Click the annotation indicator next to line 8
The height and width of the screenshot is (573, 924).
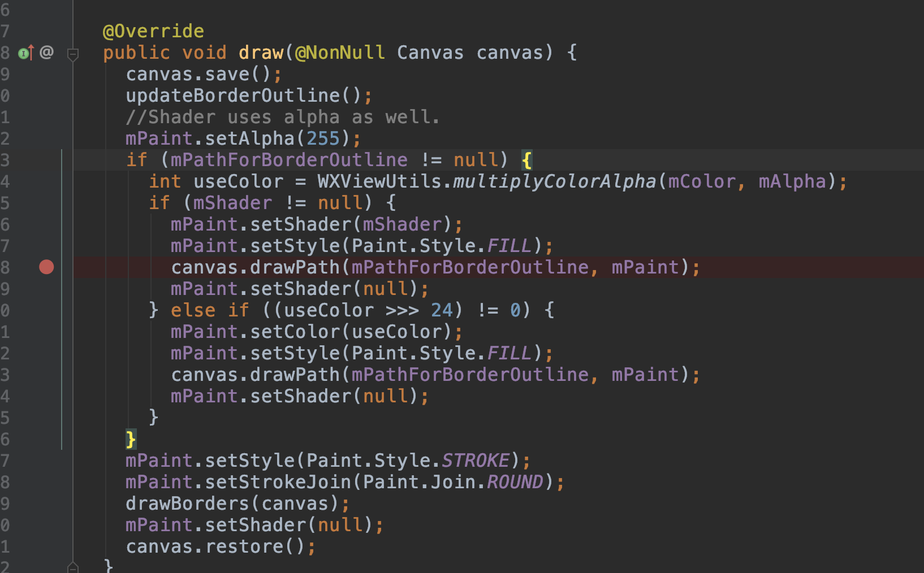48,53
